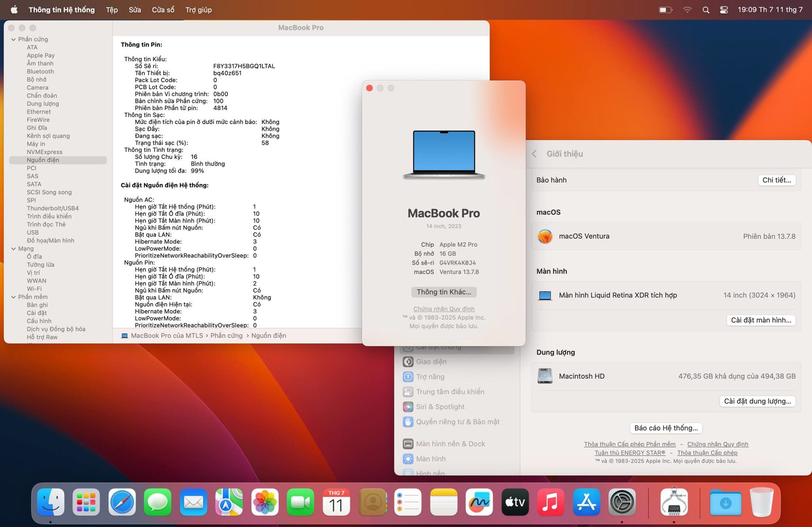Screen dimensions: 812x527
Task: Open System Information caliper icon in Dock
Action: 674,502
